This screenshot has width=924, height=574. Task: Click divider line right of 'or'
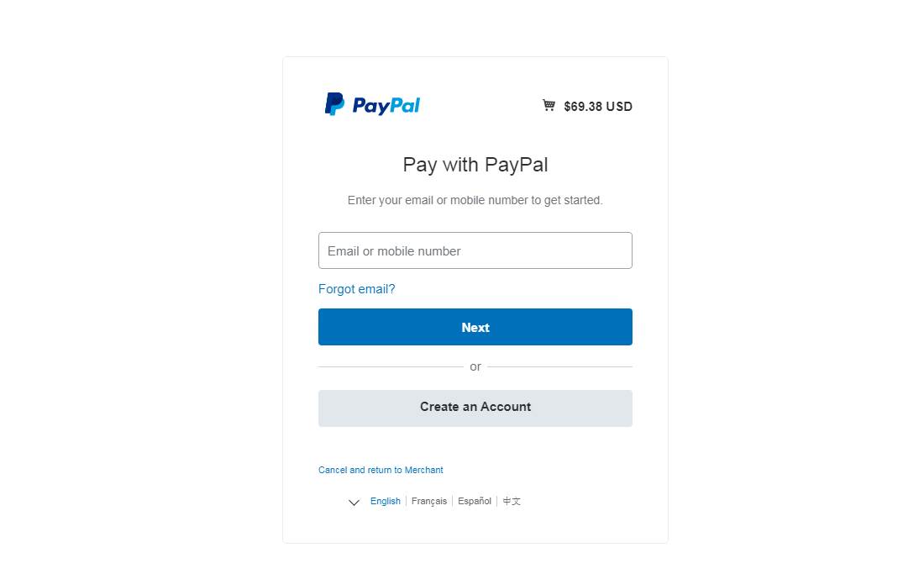pos(559,366)
